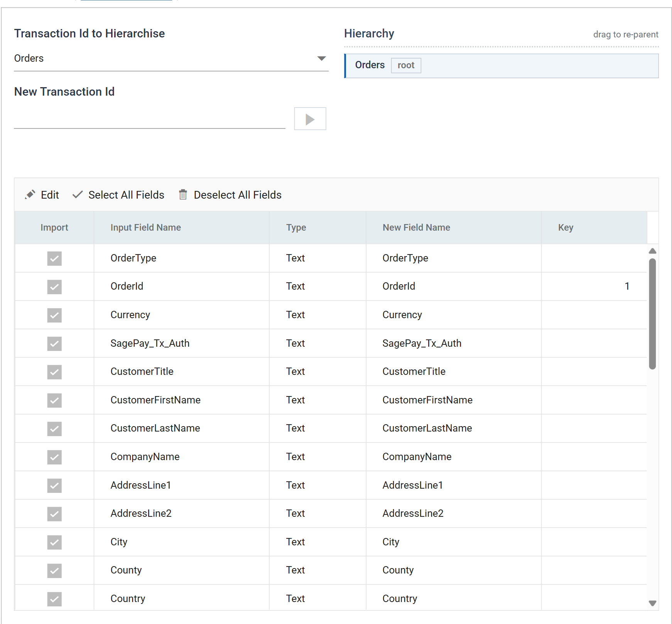Uncheck Import for SagePay_Tx_Auth row

[54, 344]
